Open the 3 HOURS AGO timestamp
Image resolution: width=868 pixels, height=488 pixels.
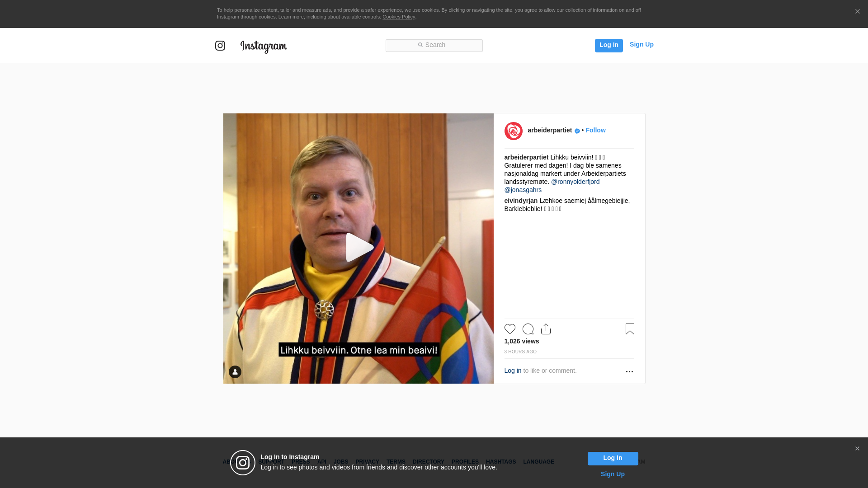click(520, 352)
